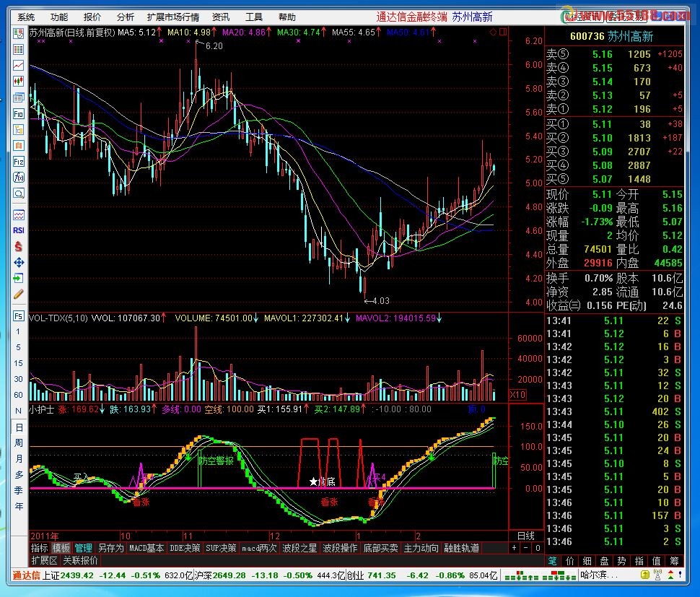Click the red diamond icon above chart

click(x=493, y=32)
